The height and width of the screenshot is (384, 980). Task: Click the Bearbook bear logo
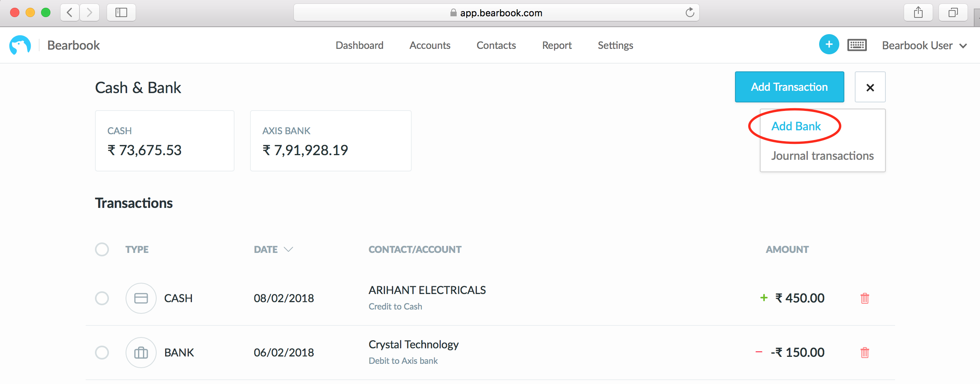click(x=20, y=45)
